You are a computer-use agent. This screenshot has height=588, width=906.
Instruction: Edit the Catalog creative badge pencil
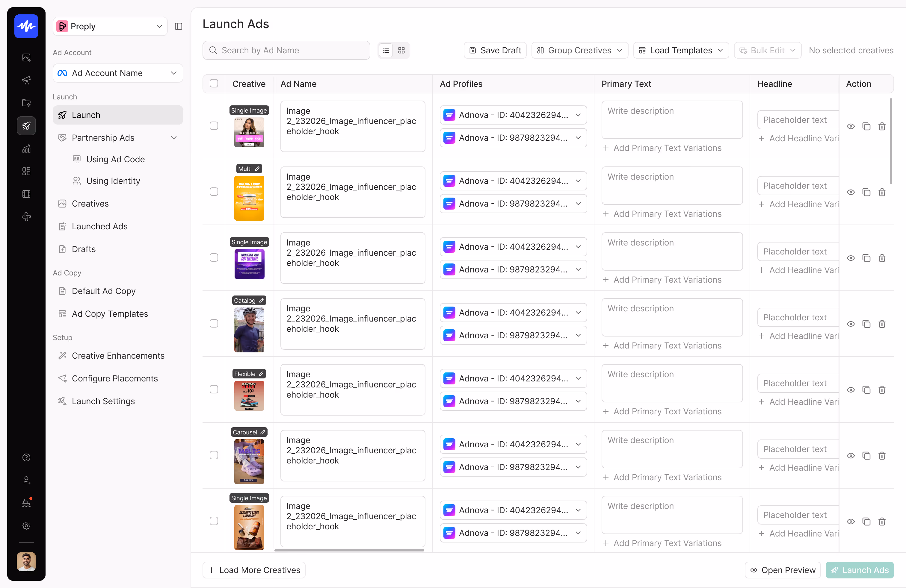click(262, 300)
